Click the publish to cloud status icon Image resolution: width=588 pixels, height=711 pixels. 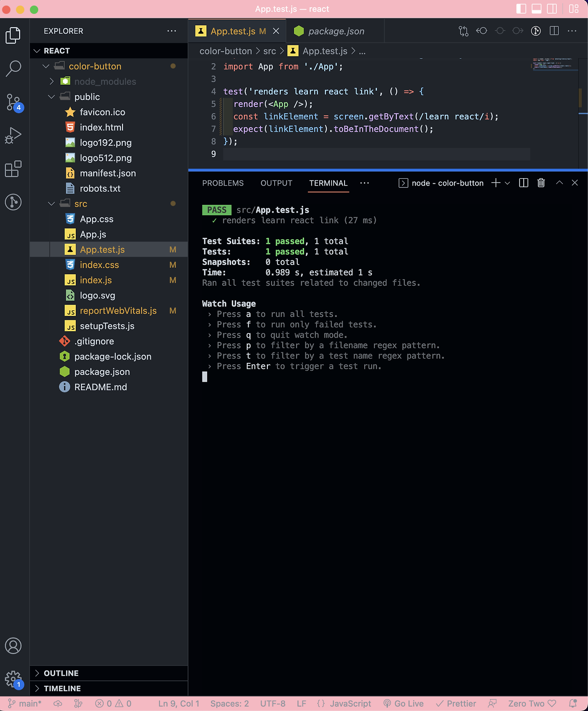(x=58, y=704)
